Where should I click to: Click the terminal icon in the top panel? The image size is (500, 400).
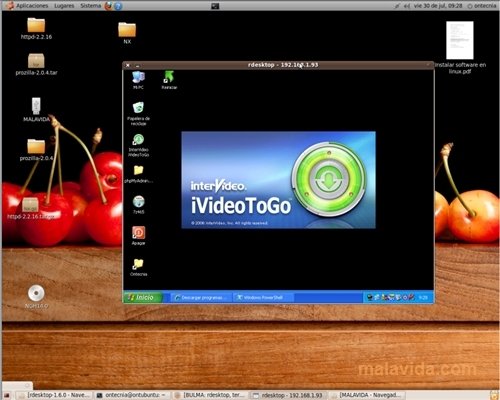[215, 6]
